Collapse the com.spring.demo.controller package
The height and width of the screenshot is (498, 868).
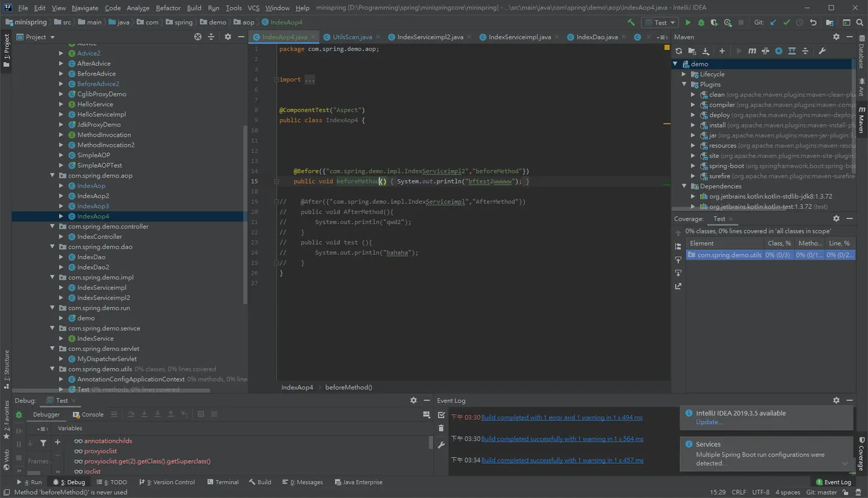click(52, 226)
